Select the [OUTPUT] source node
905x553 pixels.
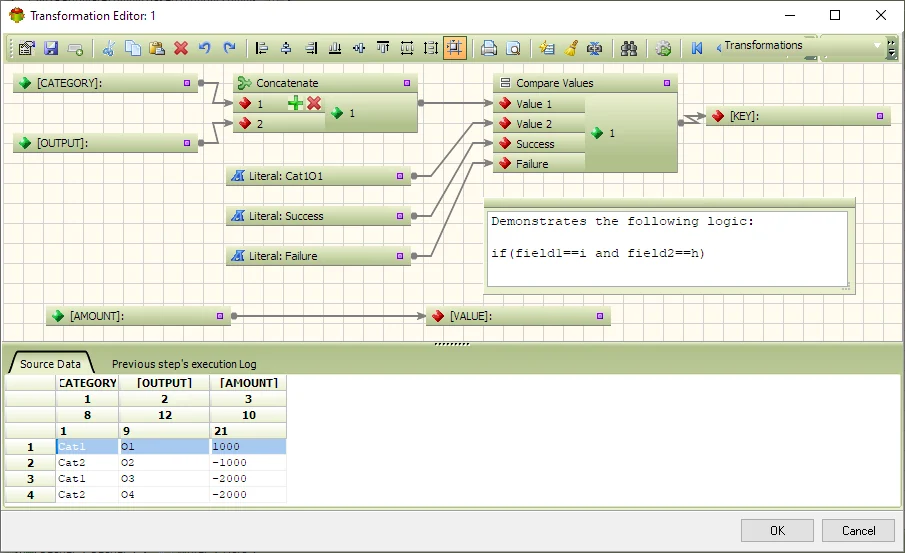tap(105, 143)
